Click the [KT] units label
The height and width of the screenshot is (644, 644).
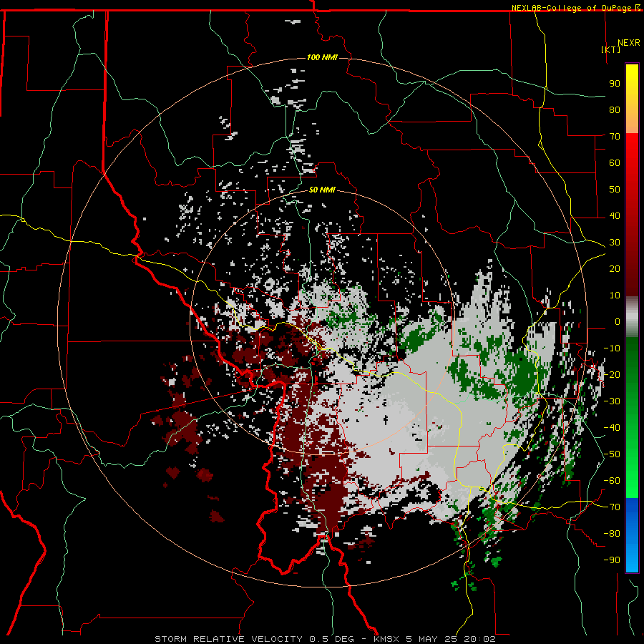pyautogui.click(x=611, y=49)
